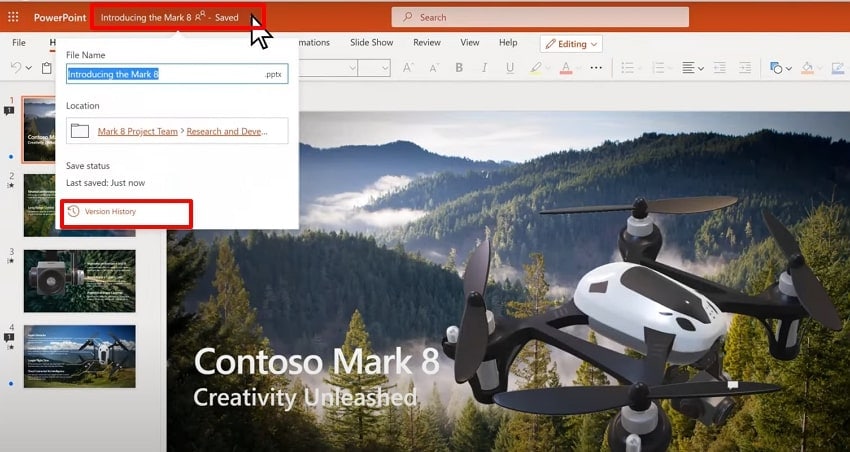The image size is (850, 452).
Task: Click the shared people icon beside the title
Action: [200, 16]
